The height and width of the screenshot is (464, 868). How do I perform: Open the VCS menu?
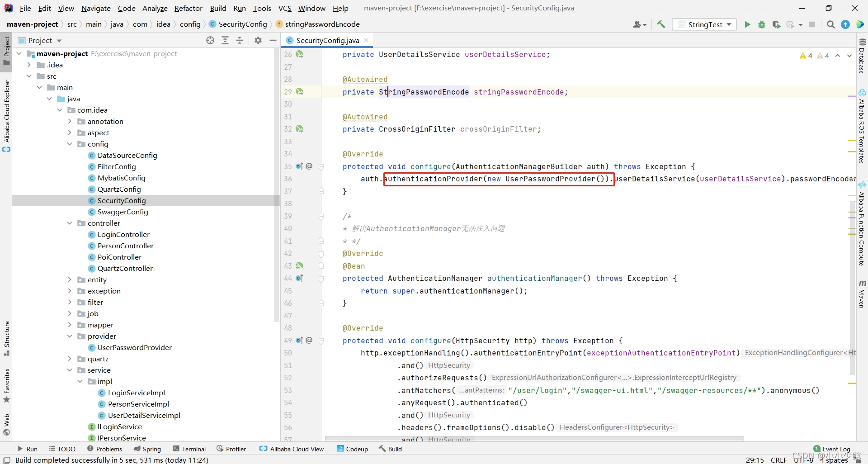pyautogui.click(x=285, y=8)
